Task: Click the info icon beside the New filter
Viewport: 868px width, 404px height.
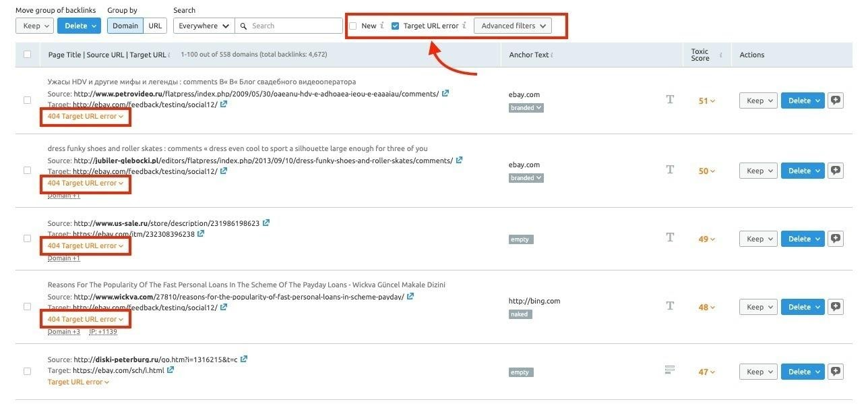Action: tap(381, 25)
